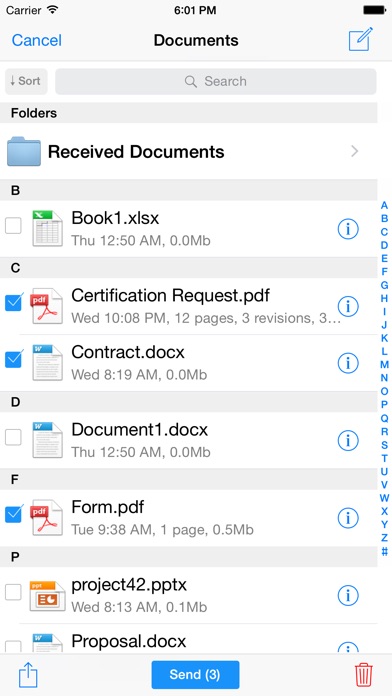Image resolution: width=392 pixels, height=696 pixels.
Task: Tap Cancel in the navigation bar
Action: 36,40
